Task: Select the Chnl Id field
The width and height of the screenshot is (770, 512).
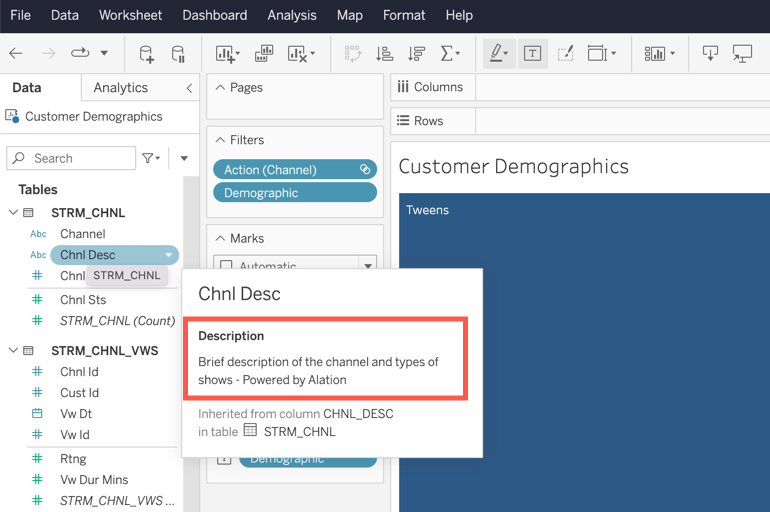Action: click(x=79, y=372)
